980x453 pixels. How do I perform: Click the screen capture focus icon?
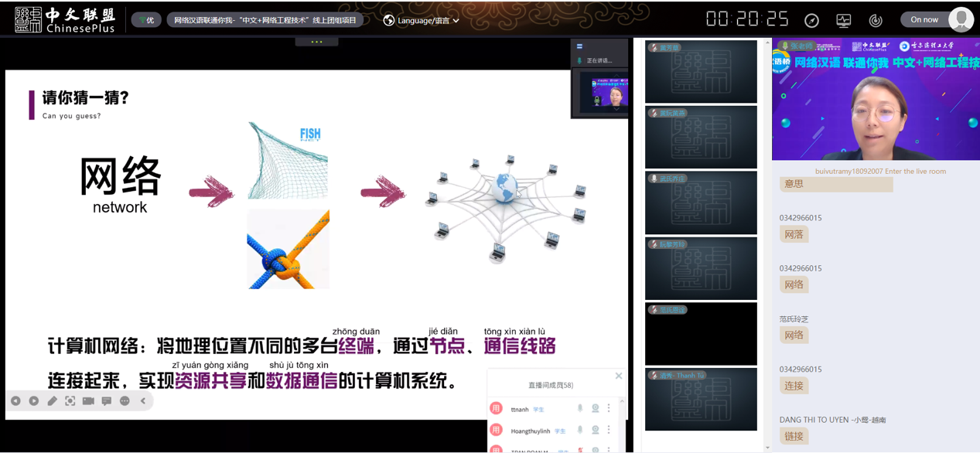70,401
